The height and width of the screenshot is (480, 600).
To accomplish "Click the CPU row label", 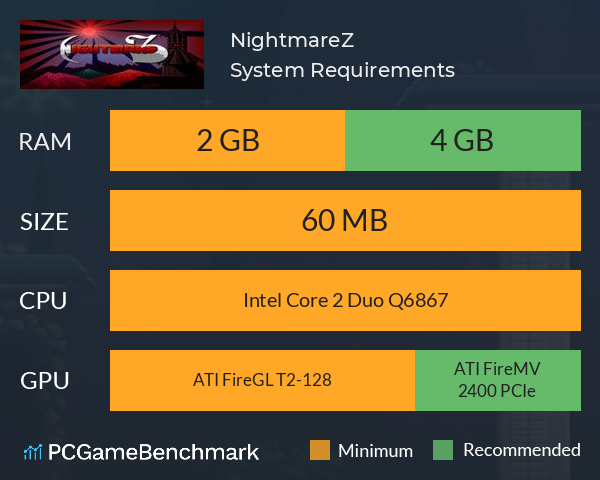I will (x=43, y=301).
